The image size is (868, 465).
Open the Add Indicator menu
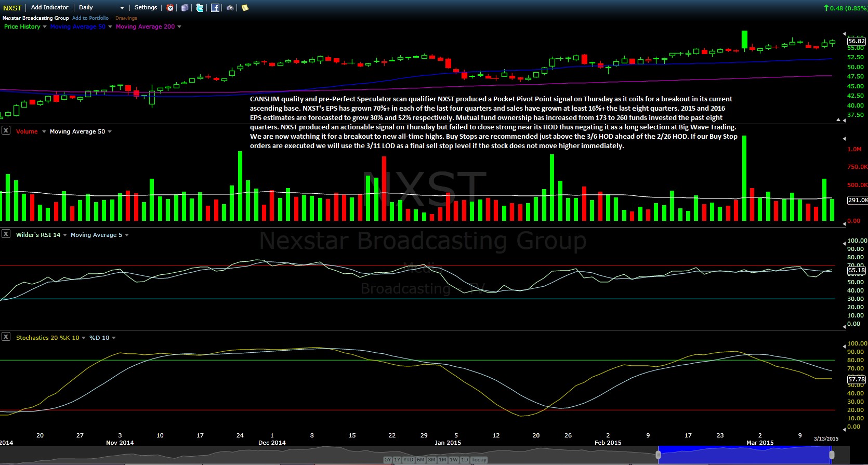pos(49,7)
